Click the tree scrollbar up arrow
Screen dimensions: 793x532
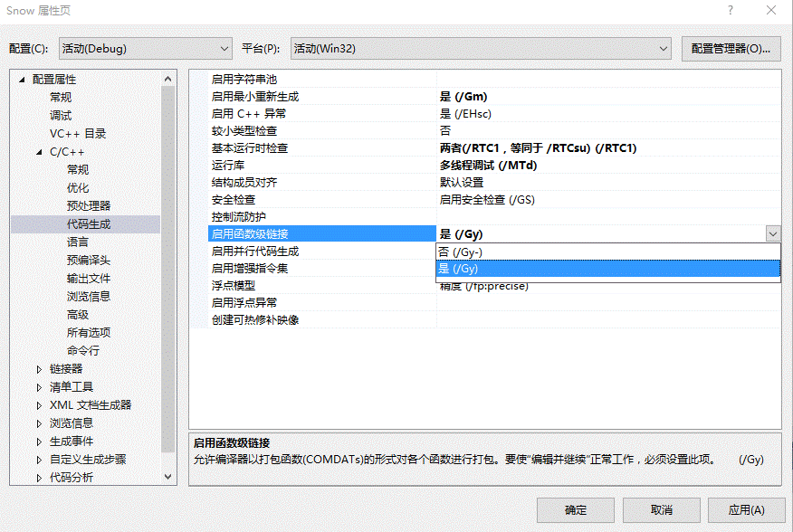pos(167,79)
